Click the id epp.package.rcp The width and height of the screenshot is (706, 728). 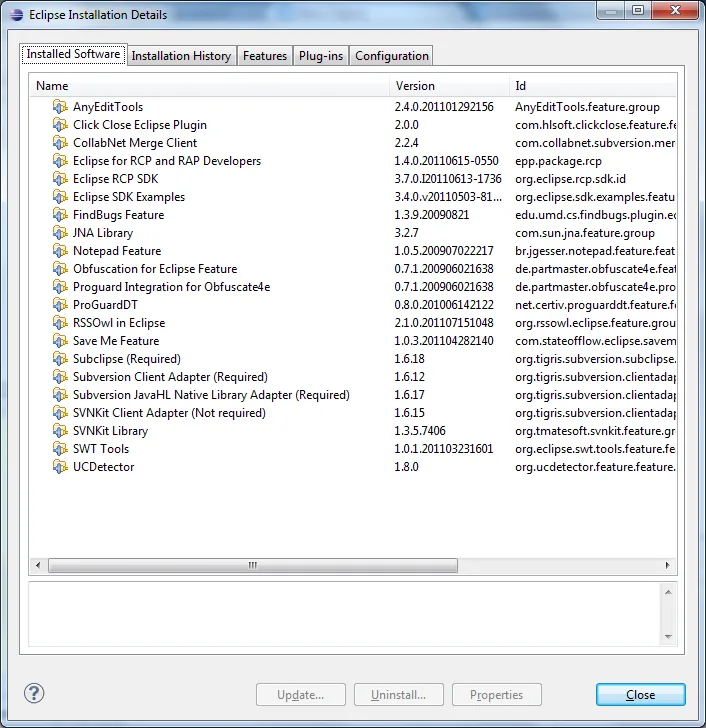pos(558,161)
